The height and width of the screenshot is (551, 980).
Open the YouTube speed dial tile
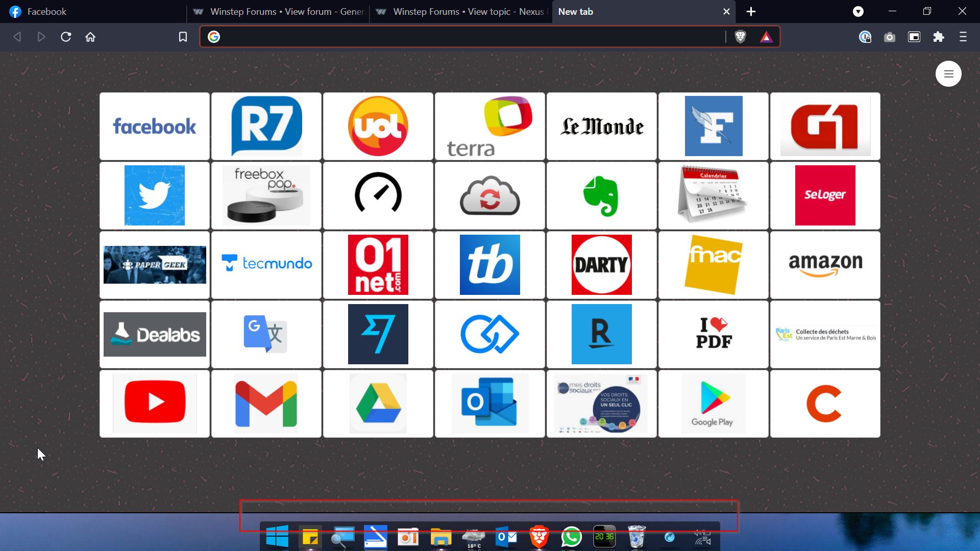[x=155, y=403]
